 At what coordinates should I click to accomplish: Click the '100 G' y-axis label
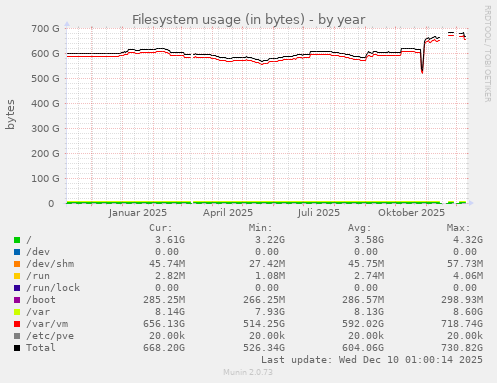(x=45, y=179)
